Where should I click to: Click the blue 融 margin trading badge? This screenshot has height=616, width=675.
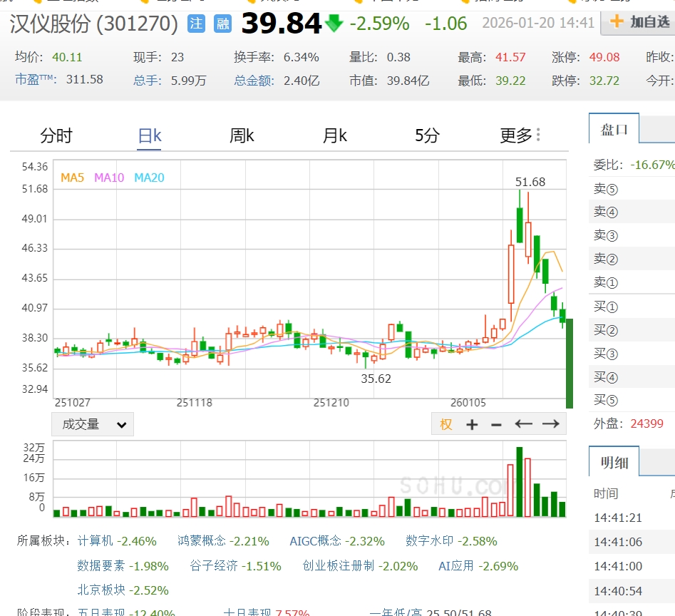[222, 24]
